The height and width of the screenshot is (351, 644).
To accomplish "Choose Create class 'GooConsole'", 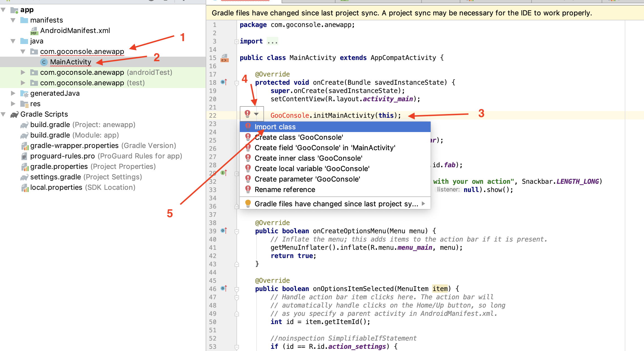I will click(335, 137).
